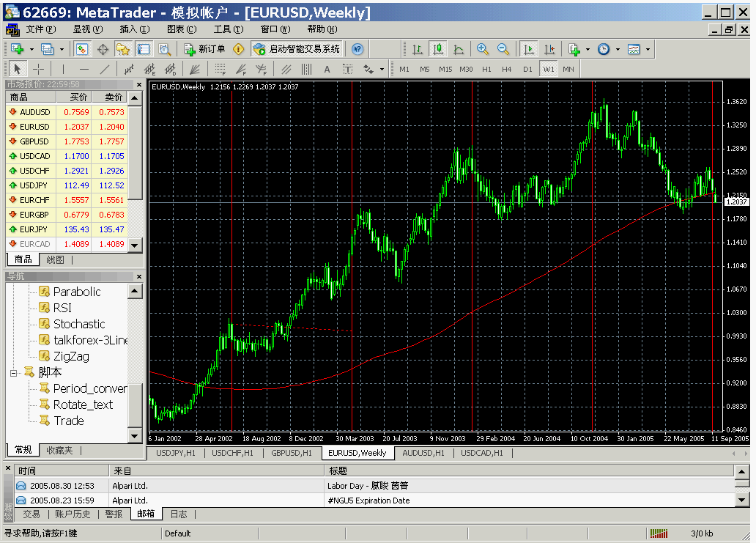Select the Fibonacci retracement drawing tool
The image size is (756, 543).
coord(221,69)
